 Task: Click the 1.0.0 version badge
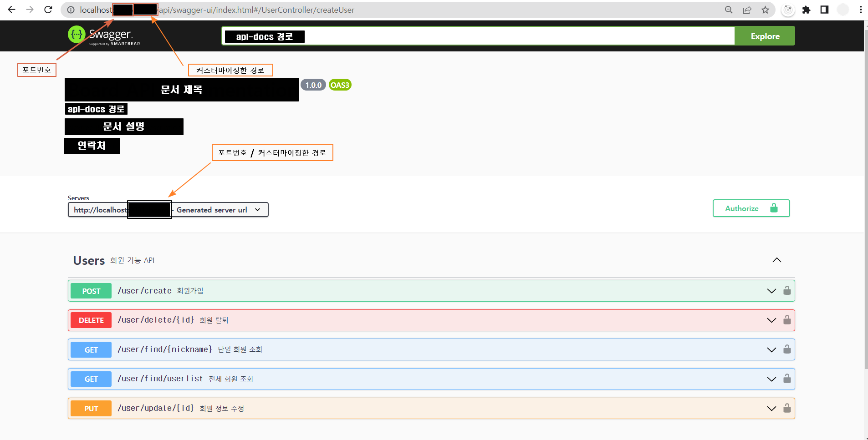point(313,85)
